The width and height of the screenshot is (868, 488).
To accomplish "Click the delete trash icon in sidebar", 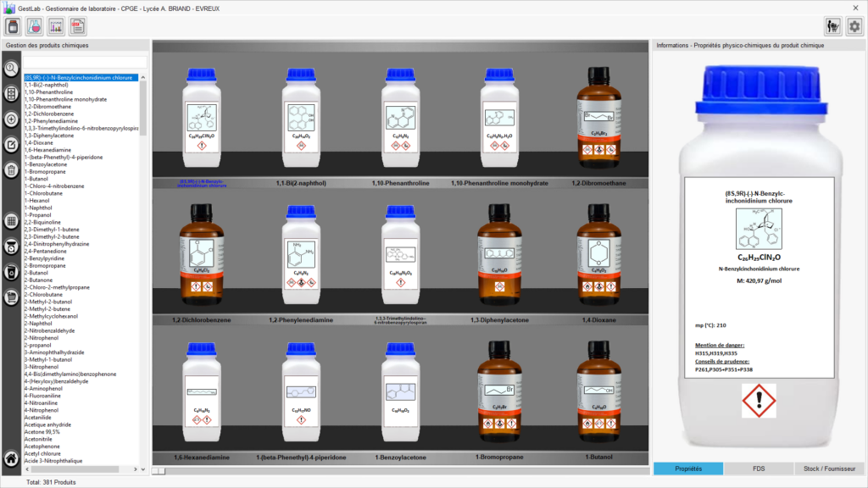I will (12, 170).
